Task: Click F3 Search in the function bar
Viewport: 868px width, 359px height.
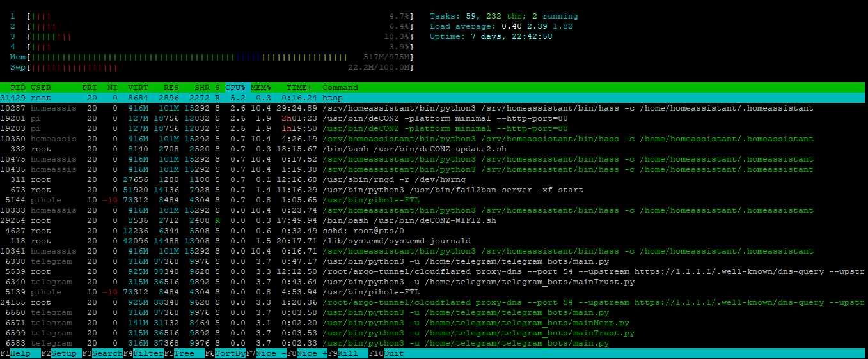Action: 104,354
